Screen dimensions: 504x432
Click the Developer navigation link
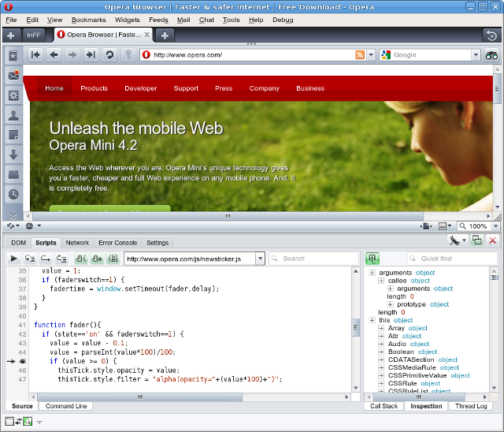coord(141,88)
